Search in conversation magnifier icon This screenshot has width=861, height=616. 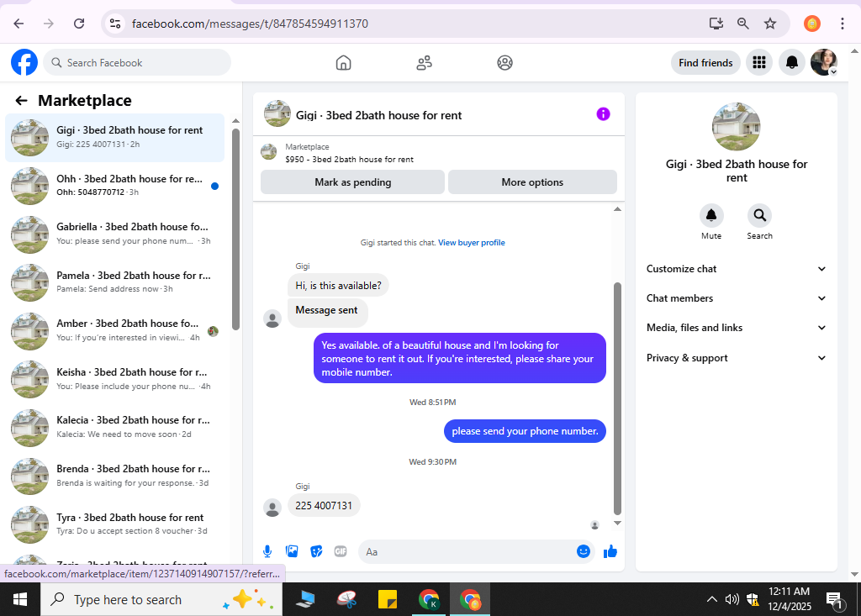pyautogui.click(x=759, y=215)
